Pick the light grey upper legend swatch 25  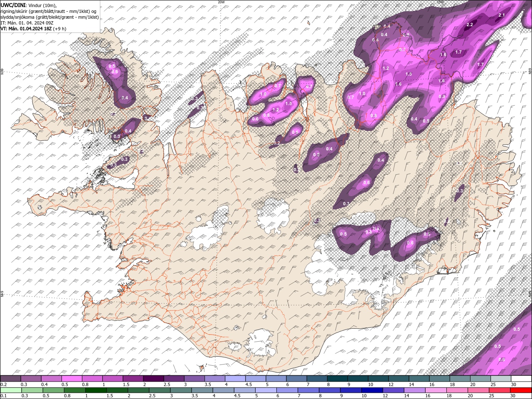501,379
